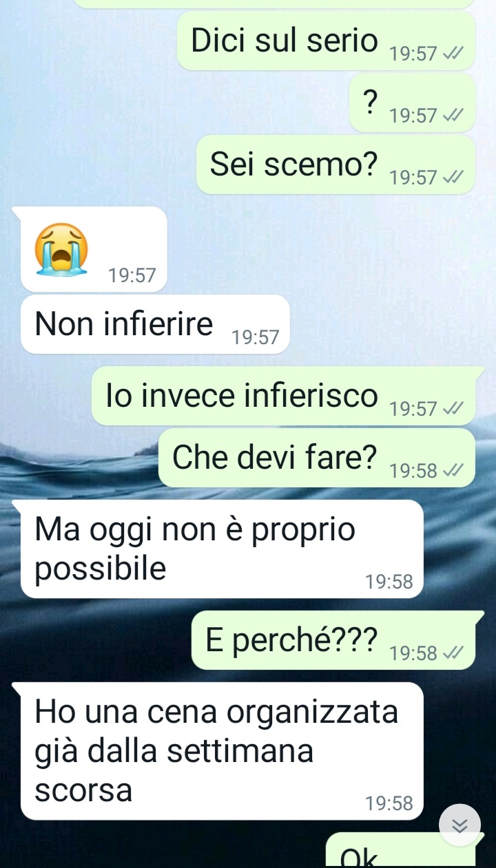Tap the crying face emoji
This screenshot has width=496, height=868.
[62, 248]
